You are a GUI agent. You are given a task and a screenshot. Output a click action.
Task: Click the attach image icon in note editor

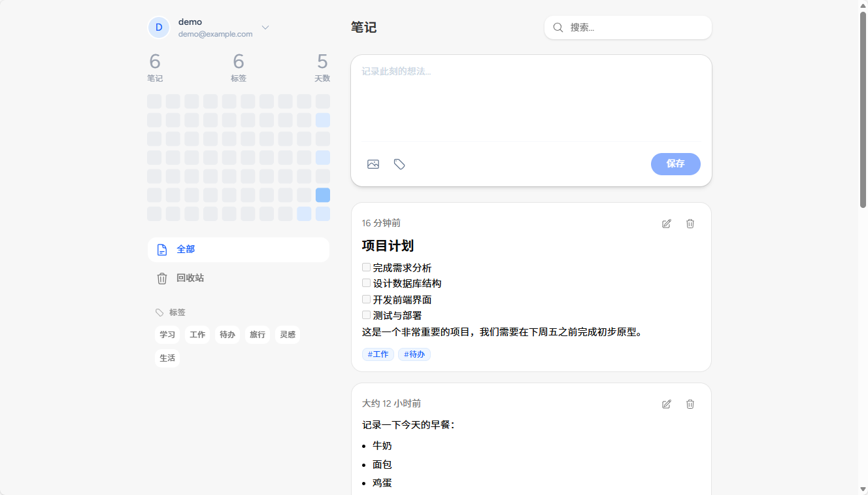(x=373, y=164)
